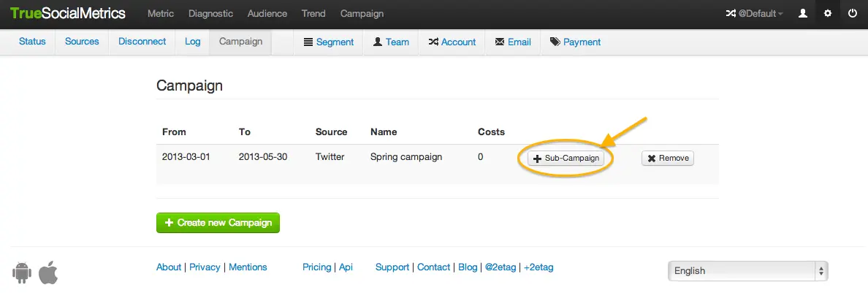
Task: Open the Diagnostic menu
Action: coord(210,14)
